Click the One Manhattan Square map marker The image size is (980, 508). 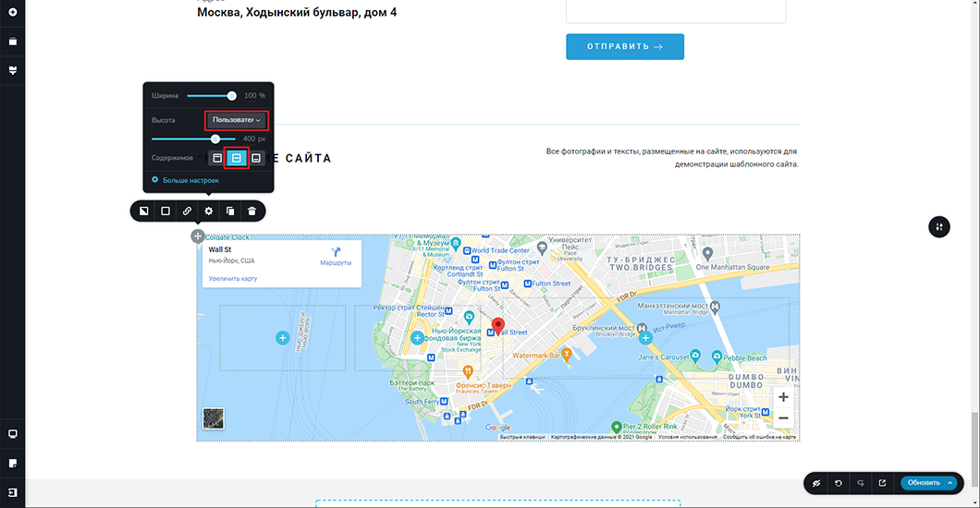point(707,253)
